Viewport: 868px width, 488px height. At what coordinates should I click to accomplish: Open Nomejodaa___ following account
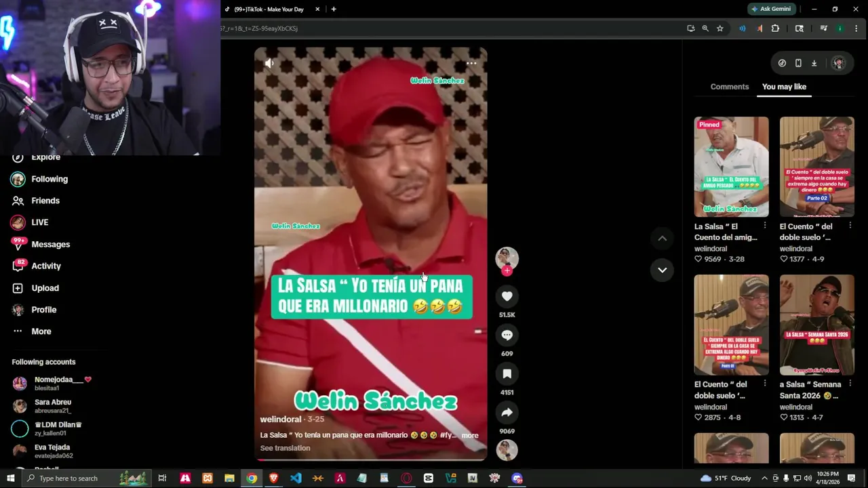tap(62, 383)
